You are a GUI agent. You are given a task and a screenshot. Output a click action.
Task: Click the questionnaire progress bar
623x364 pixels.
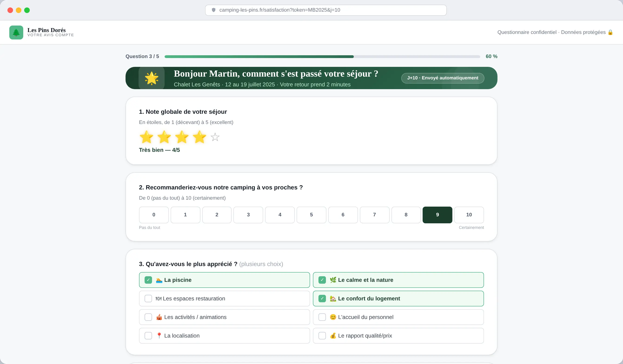[x=322, y=57]
